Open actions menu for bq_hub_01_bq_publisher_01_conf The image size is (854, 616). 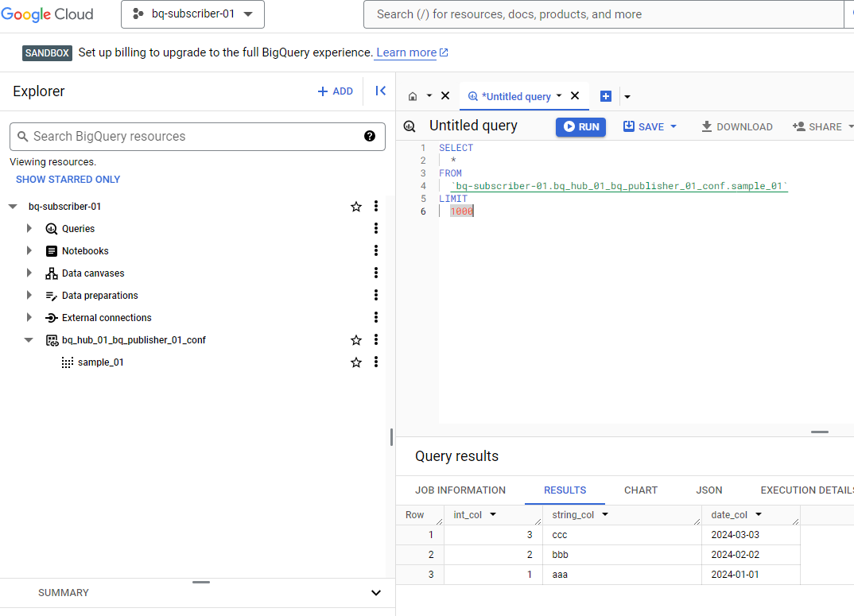(376, 340)
